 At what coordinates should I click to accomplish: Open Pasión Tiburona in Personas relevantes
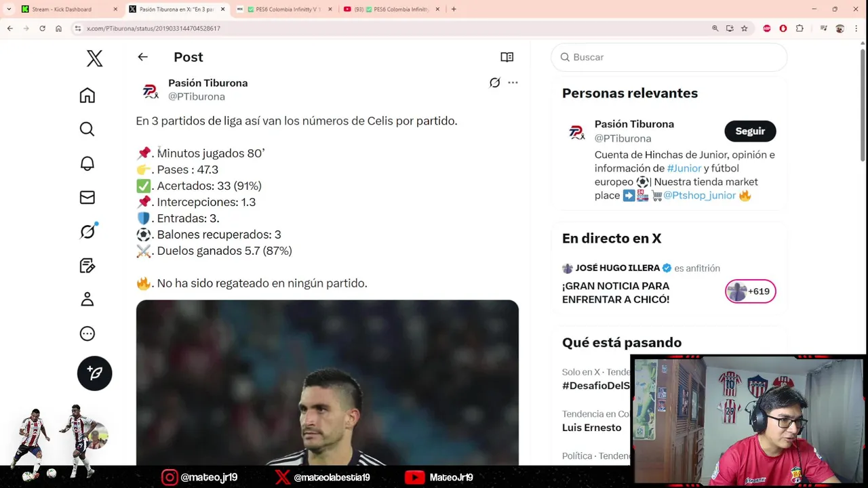634,124
